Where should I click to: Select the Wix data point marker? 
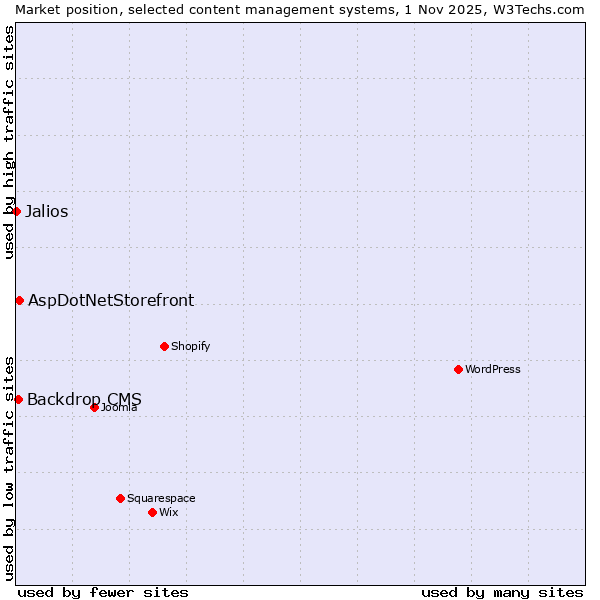(x=152, y=512)
